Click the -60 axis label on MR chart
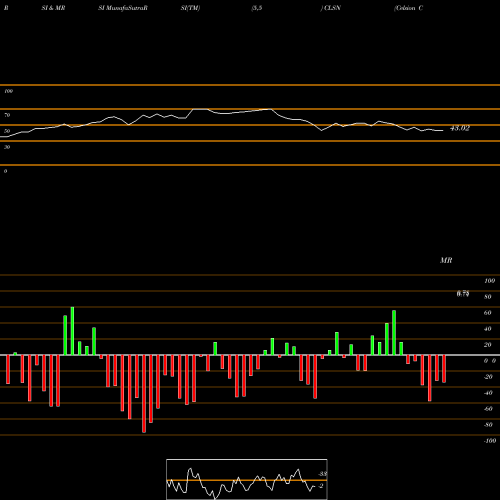Viewport: 500px width, 500px height. pos(488,409)
